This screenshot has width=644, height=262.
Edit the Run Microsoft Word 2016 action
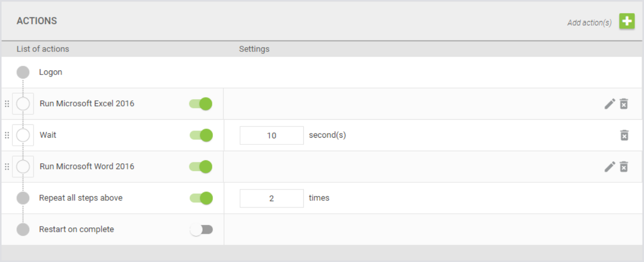point(610,166)
